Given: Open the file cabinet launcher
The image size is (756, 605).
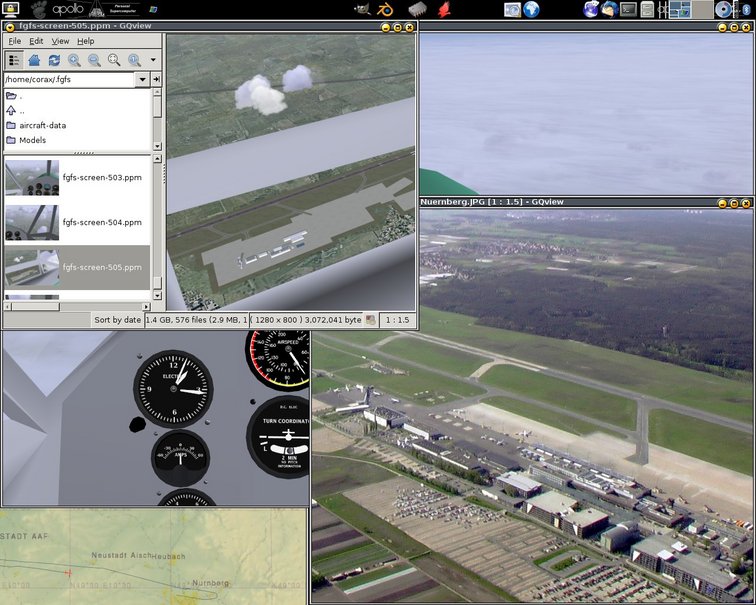Looking at the screenshot, I should click(x=648, y=9).
